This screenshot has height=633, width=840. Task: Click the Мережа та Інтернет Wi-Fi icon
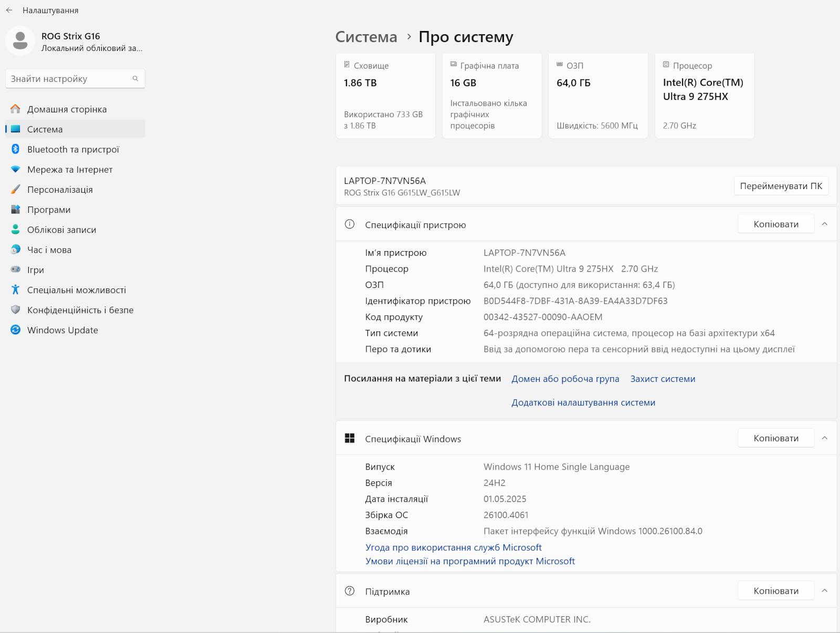coord(15,169)
